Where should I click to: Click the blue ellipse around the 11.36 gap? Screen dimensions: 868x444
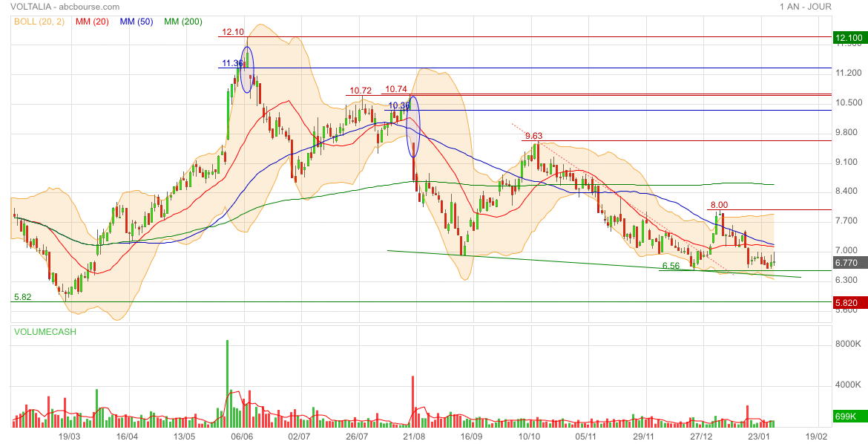click(x=248, y=69)
